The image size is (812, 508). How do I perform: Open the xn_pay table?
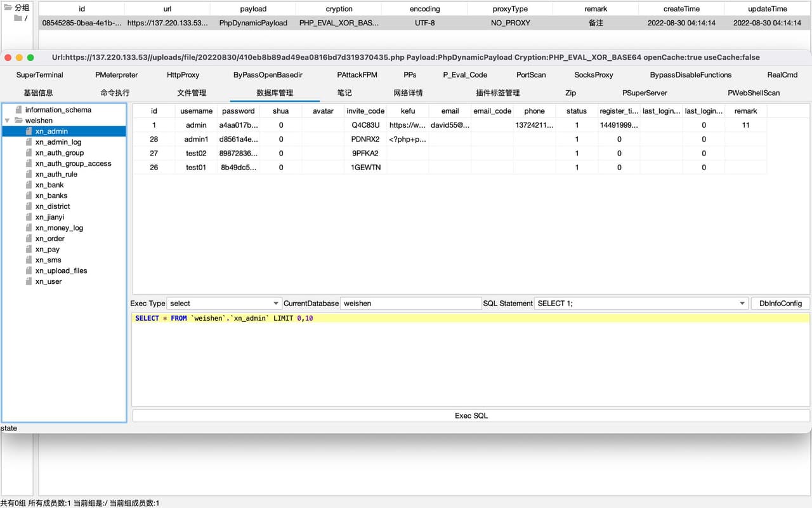[48, 250]
